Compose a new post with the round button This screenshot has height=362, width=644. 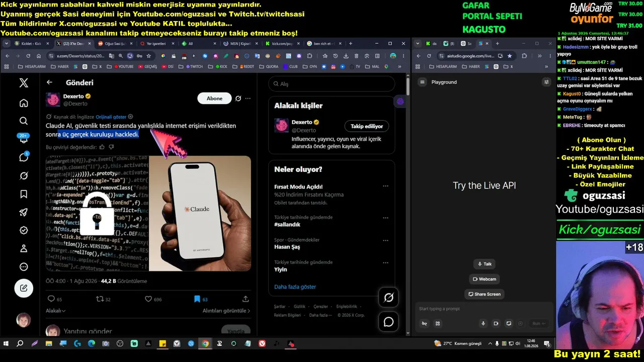tap(24, 288)
